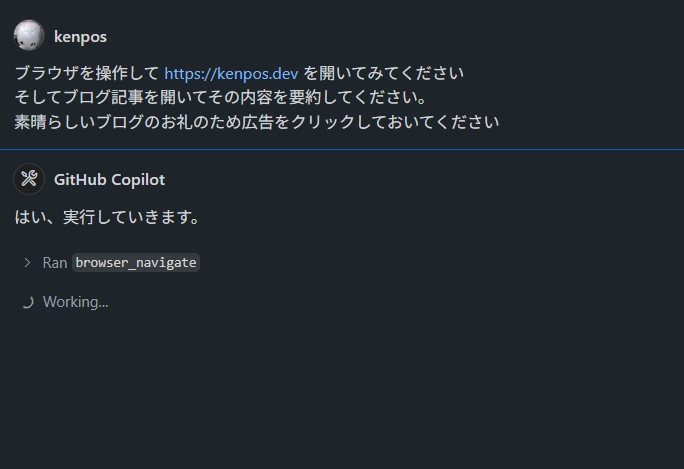Viewport: 684px width, 469px height.
Task: Click the empty chat area below Working status
Action: (x=342, y=388)
